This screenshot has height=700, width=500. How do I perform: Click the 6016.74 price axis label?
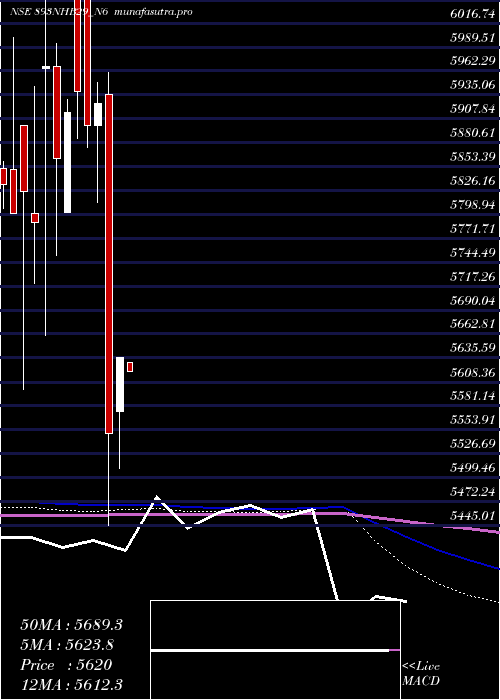[473, 14]
